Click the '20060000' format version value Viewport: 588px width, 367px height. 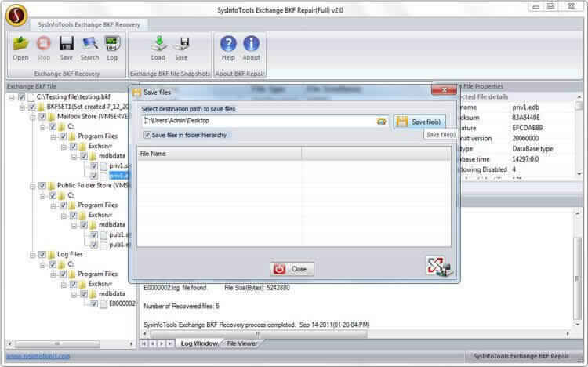pyautogui.click(x=525, y=139)
